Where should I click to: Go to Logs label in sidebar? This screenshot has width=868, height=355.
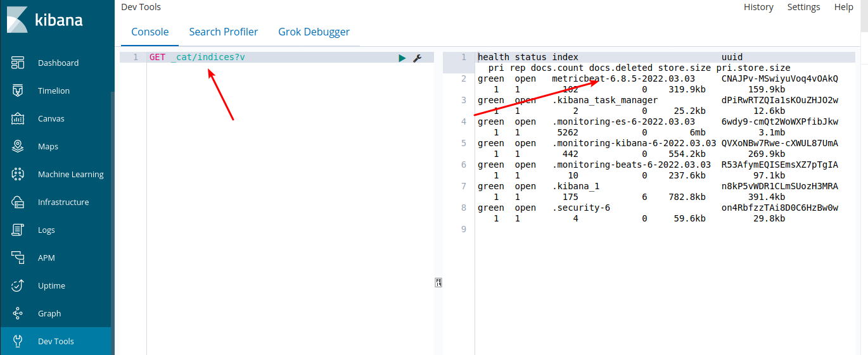pyautogui.click(x=46, y=230)
